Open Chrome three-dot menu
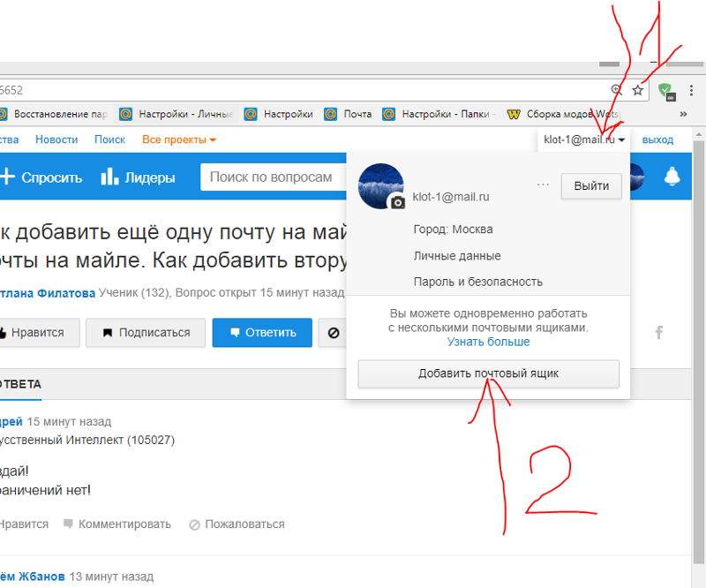Viewport: 706px width, 588px height. point(691,91)
